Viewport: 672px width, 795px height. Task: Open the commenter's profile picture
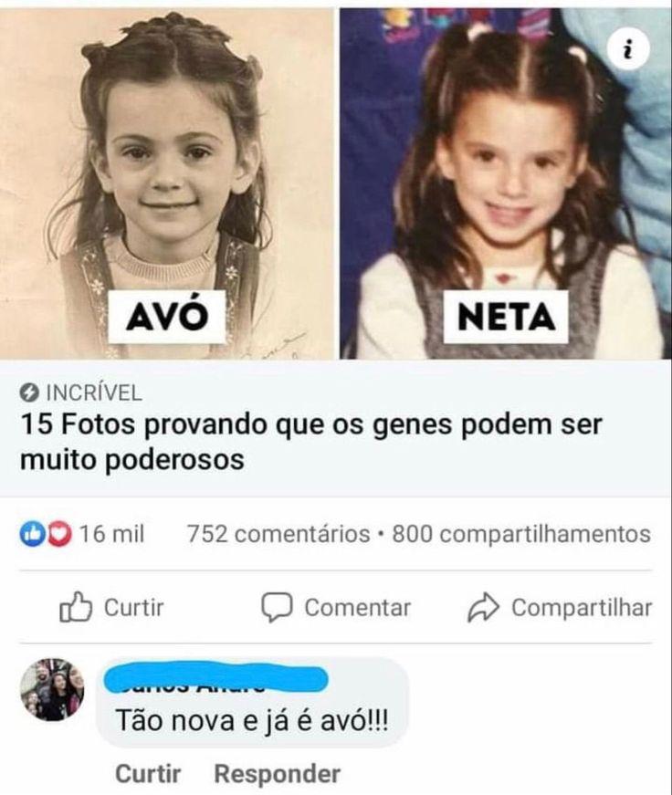(52, 689)
